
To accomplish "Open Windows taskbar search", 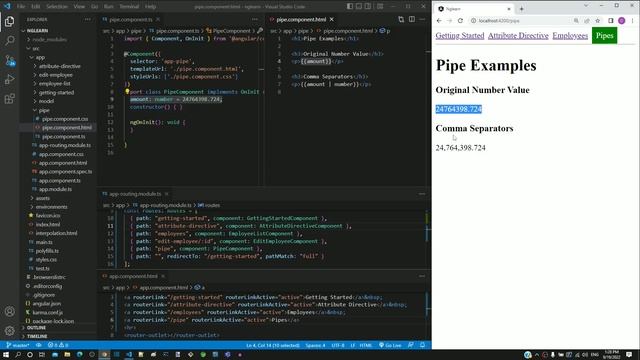I will tap(18, 355).
